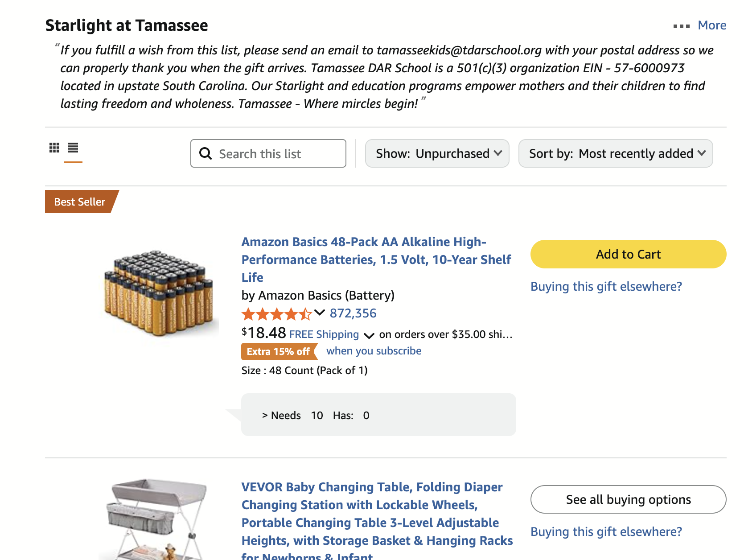Click the when you subscribe link
This screenshot has width=740, height=560.
click(x=374, y=351)
